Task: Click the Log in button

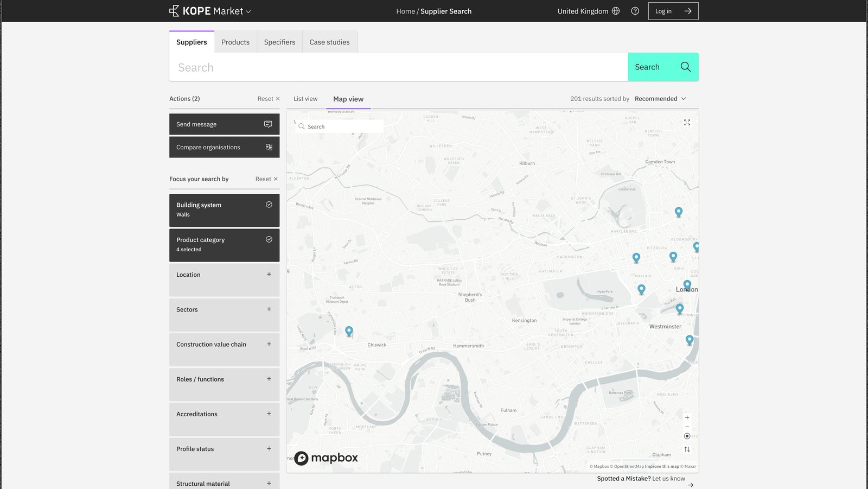Action: pos(673,11)
